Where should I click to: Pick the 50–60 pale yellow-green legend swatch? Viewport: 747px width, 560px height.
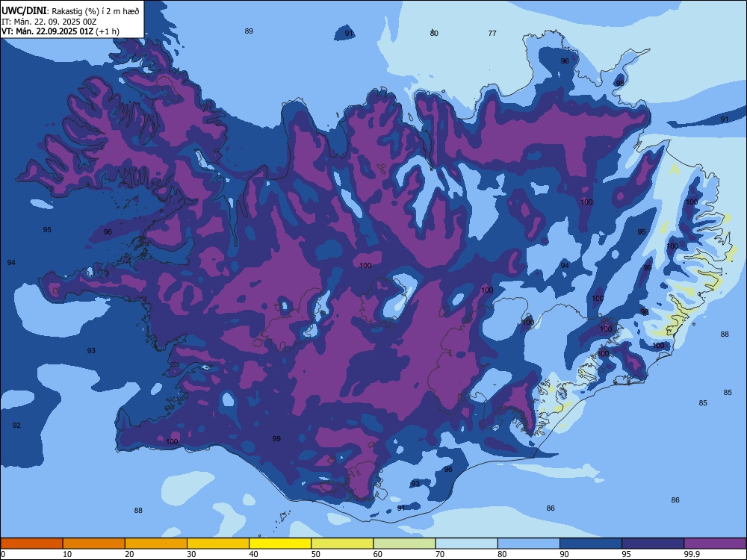click(342, 544)
